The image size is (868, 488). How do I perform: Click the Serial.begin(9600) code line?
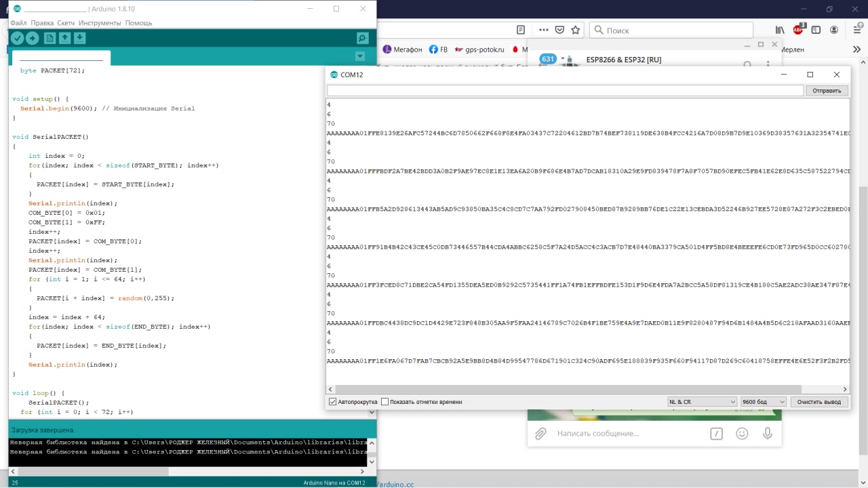(107, 108)
